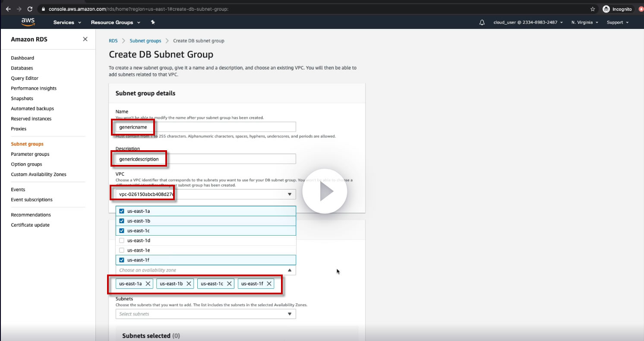Viewport: 644px width, 341px height.
Task: Uncheck the us-east-1c availability zone
Action: point(122,230)
